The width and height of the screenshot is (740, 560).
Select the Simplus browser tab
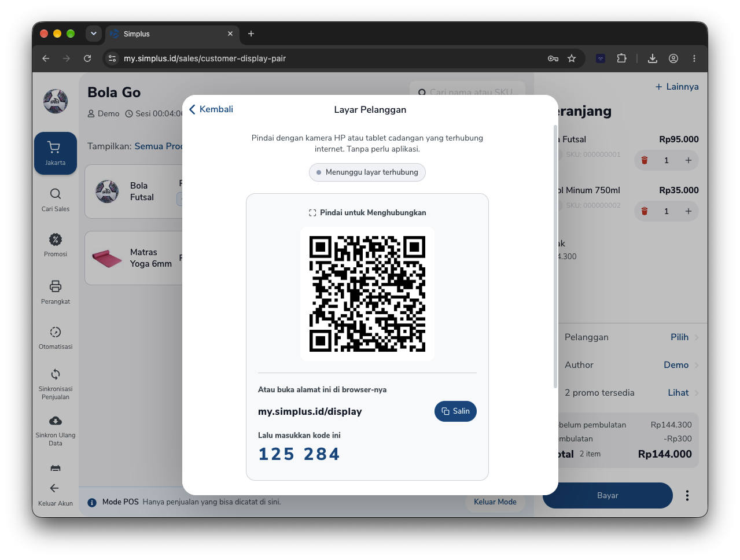coord(171,34)
